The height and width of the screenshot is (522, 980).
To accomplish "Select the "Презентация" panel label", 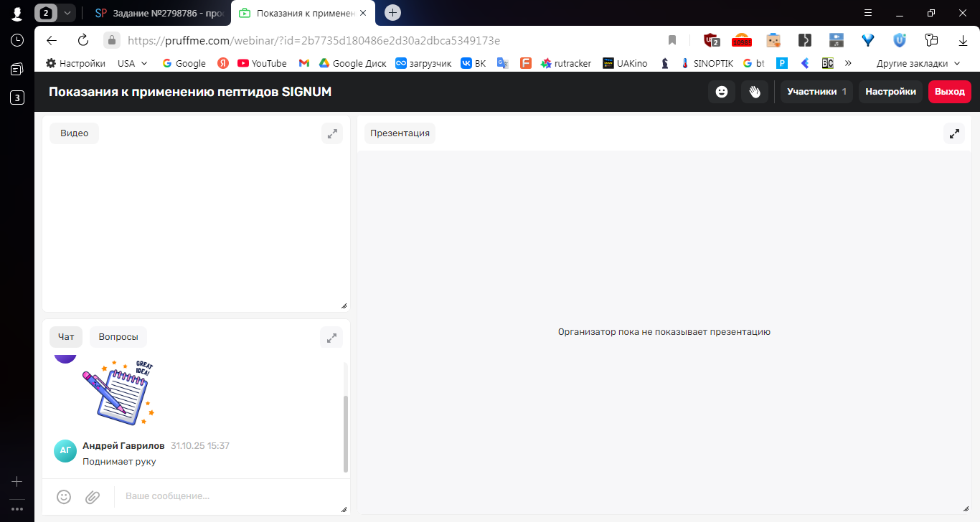I will tap(400, 133).
